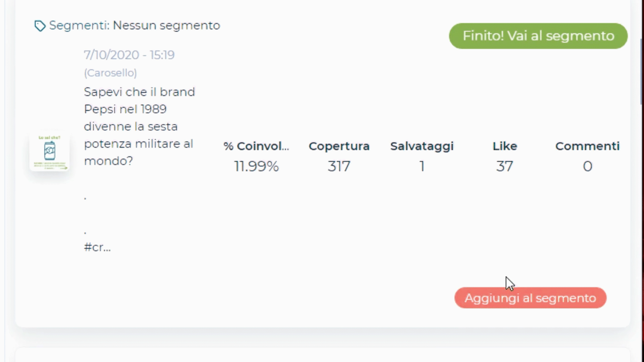This screenshot has width=644, height=362.
Task: Open the Pepsi carousel post thumbnail
Action: pyautogui.click(x=50, y=152)
